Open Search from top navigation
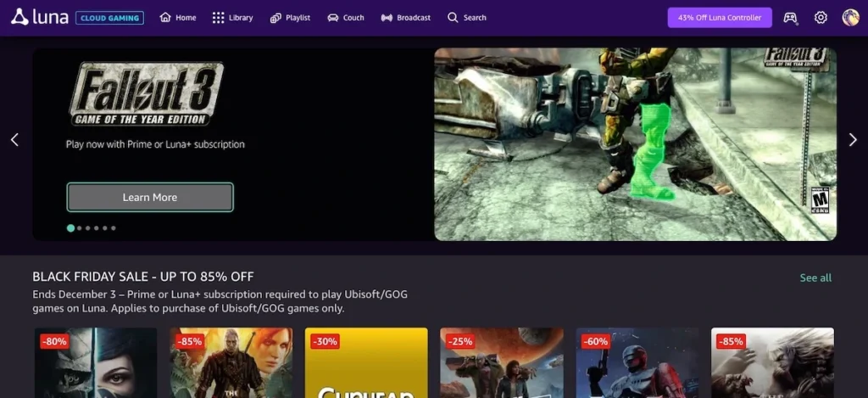This screenshot has width=868, height=398. tap(467, 18)
